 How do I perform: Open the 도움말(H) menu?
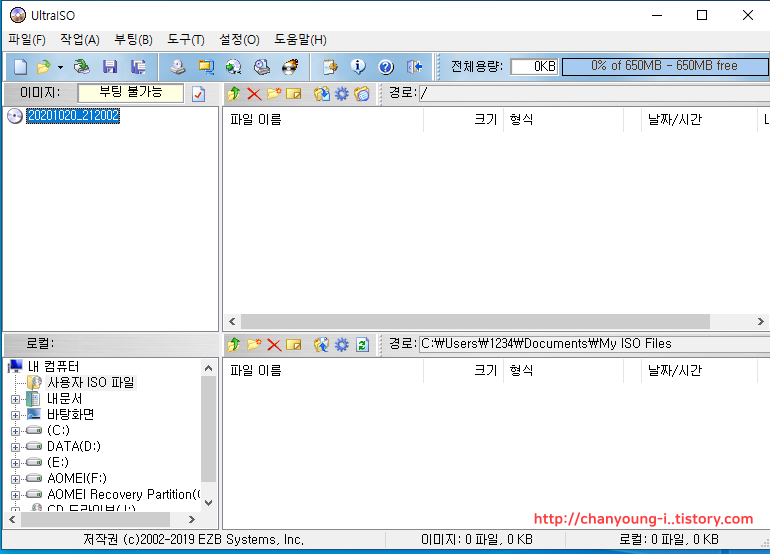[300, 39]
